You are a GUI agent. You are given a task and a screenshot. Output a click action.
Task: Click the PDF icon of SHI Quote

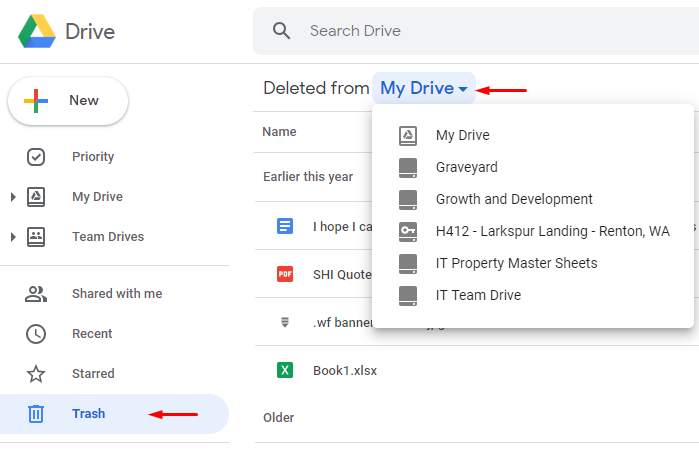point(285,274)
